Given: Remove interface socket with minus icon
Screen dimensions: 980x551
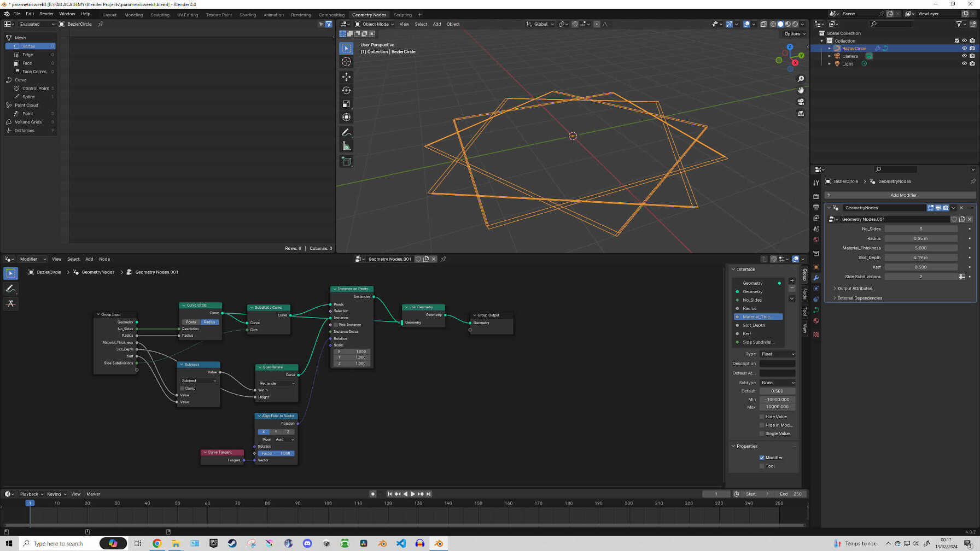Looking at the screenshot, I should pos(792,288).
